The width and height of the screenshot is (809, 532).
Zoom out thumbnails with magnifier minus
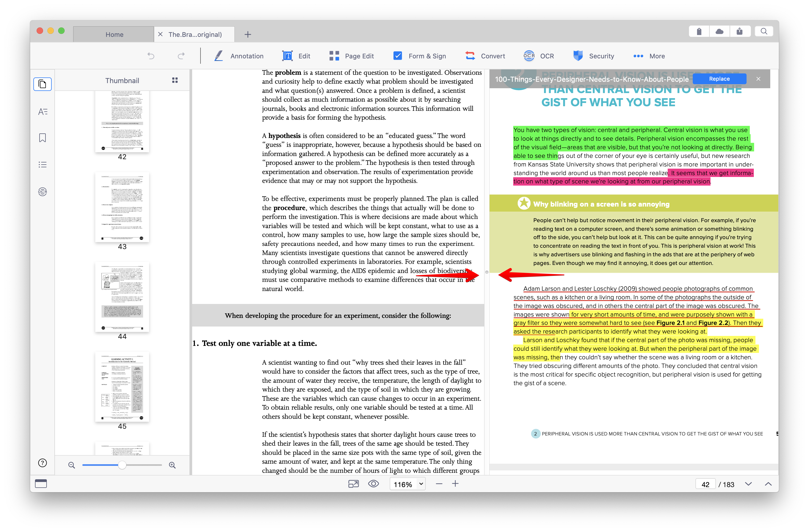[71, 465]
